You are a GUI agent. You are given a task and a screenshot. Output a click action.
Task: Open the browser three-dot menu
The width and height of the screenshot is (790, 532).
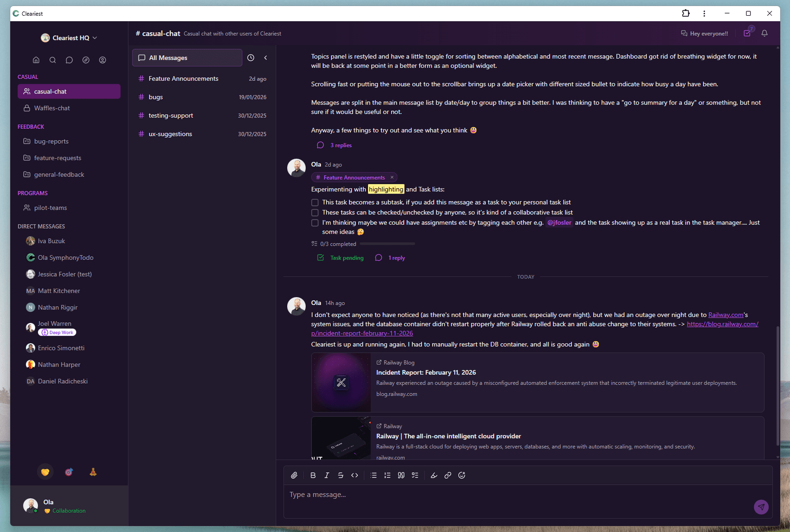tap(704, 13)
